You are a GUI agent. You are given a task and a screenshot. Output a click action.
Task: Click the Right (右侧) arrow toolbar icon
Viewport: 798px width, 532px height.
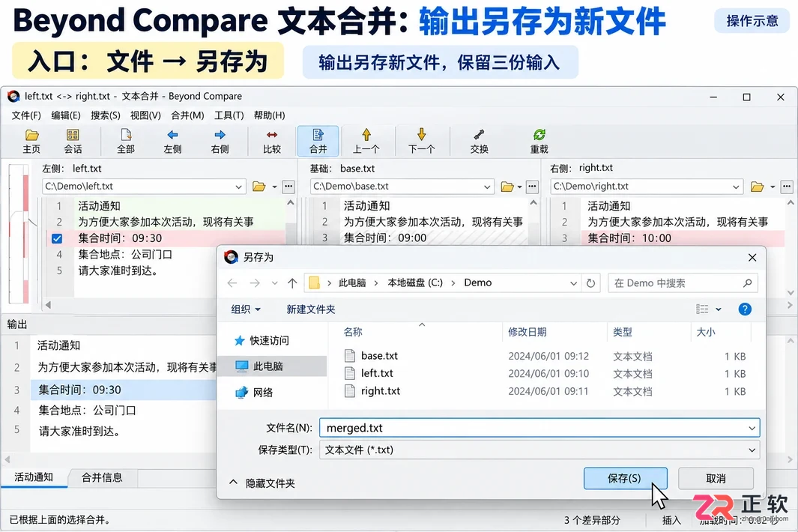[220, 141]
